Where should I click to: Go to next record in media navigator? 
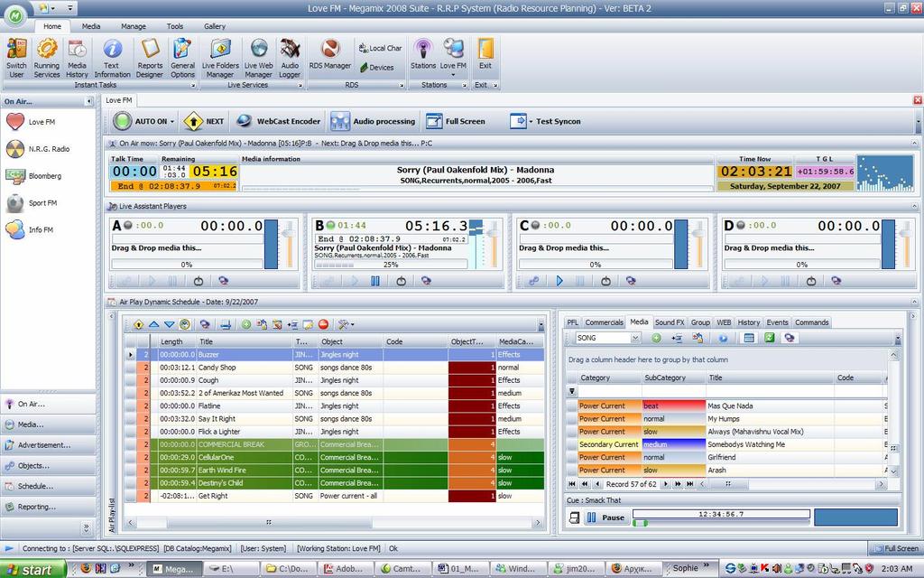(666, 484)
